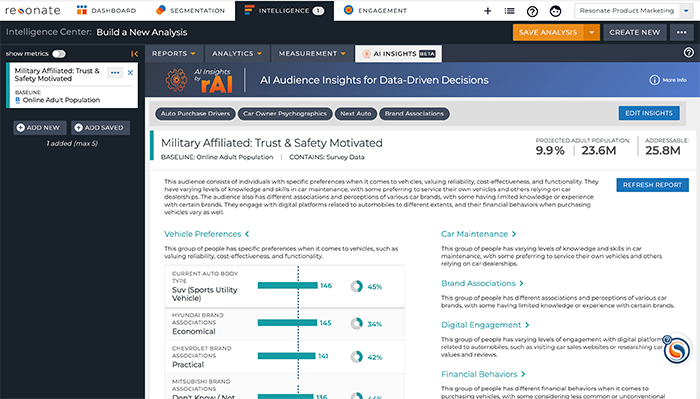Click the 23.6M population value
This screenshot has width=700, height=399.
(599, 151)
